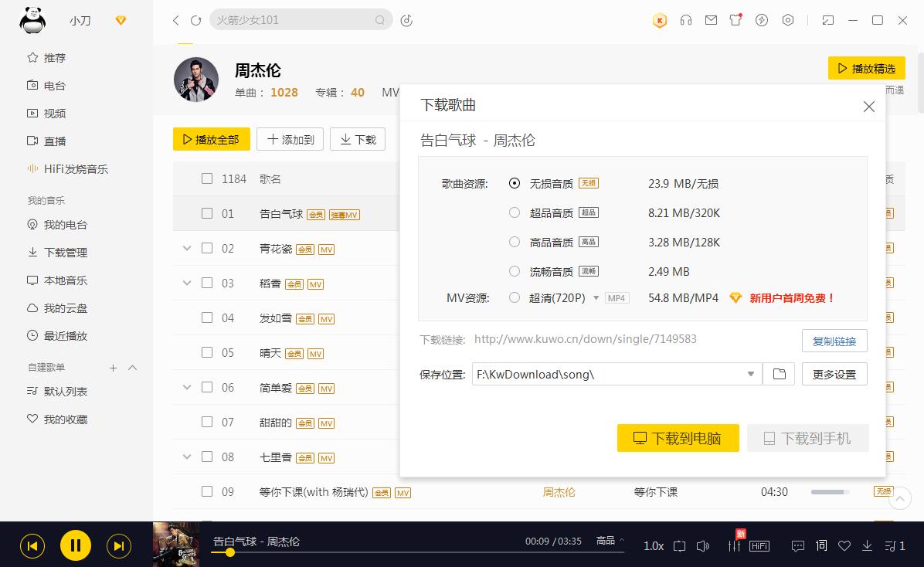Open the song recognition icon beside search
The image size is (924, 567).
406,21
